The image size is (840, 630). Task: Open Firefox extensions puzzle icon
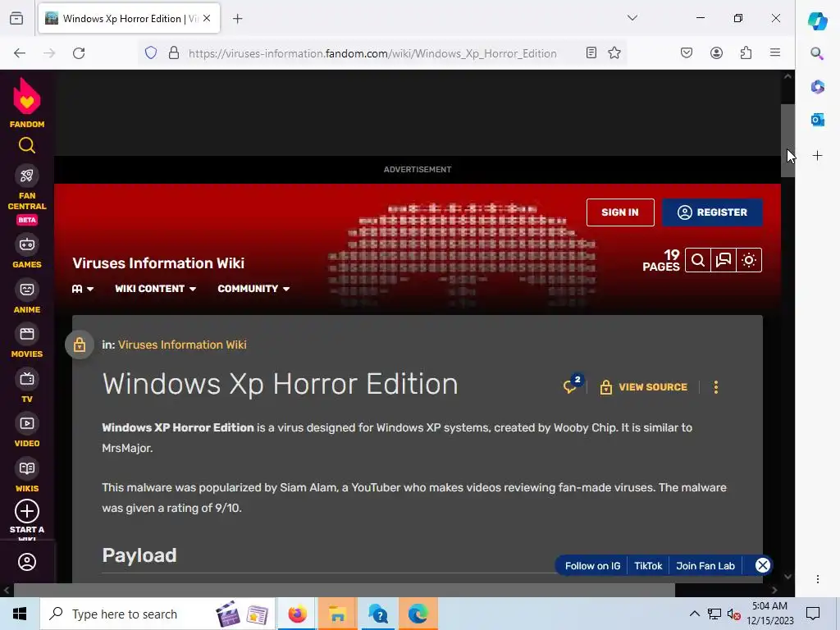746,52
